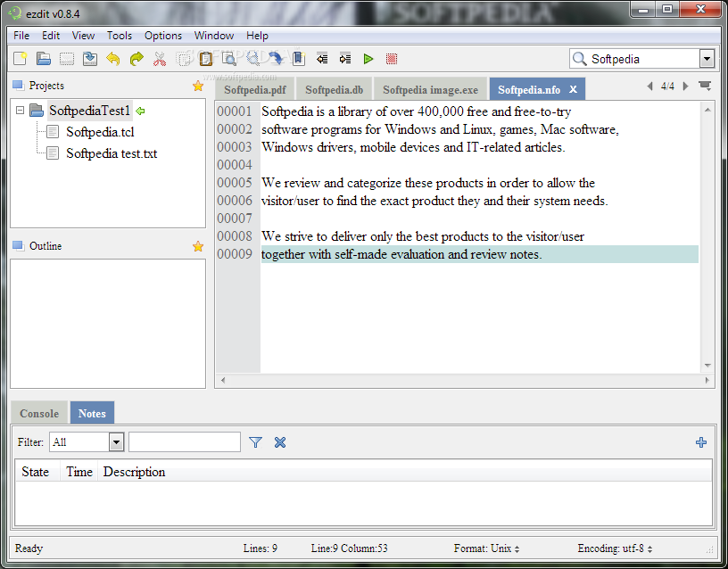Paste from clipboard icon
The width and height of the screenshot is (728, 569).
point(206,59)
